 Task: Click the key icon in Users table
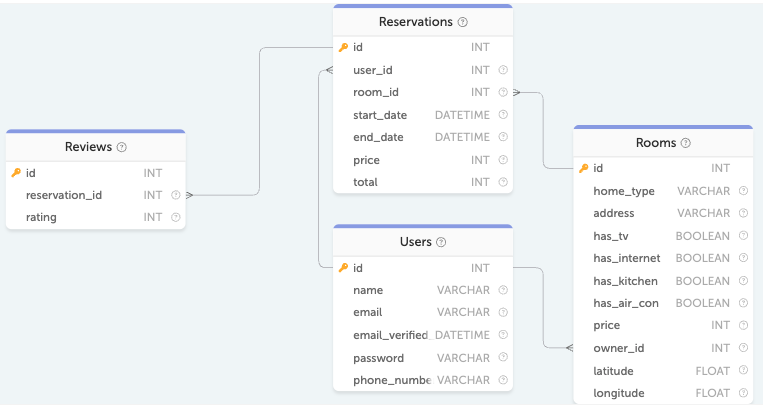pos(343,268)
